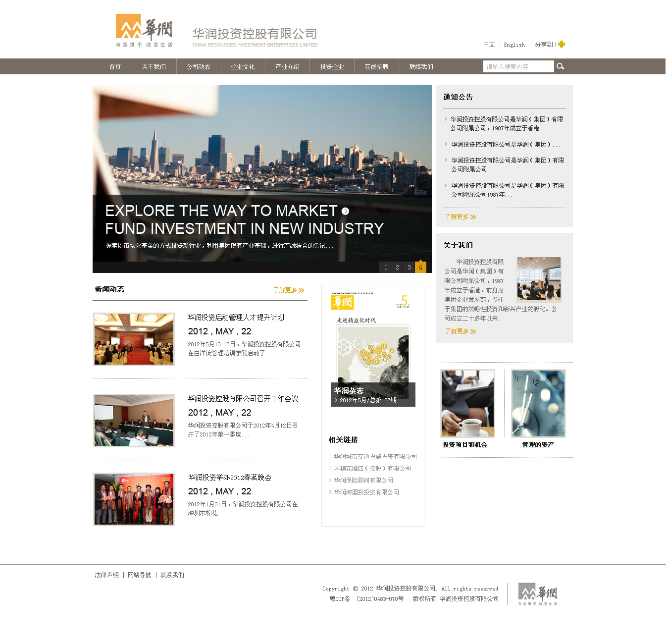Open the 管理的资产 clock image

538,403
